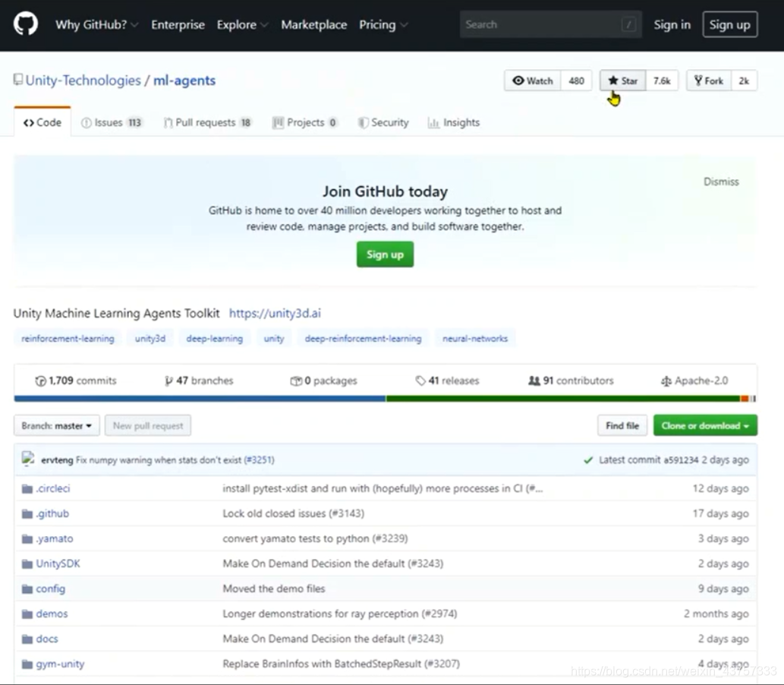784x685 pixels.
Task: Open the 91 contributors link
Action: tap(571, 380)
